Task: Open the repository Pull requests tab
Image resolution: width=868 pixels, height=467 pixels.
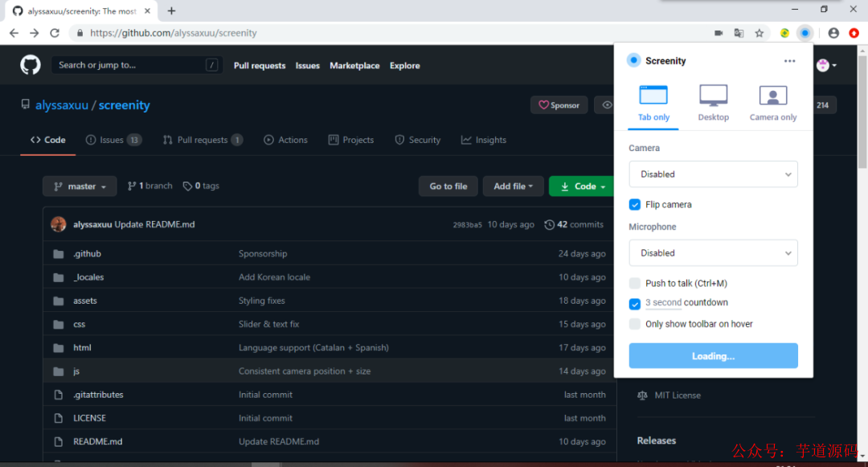Action: [203, 140]
